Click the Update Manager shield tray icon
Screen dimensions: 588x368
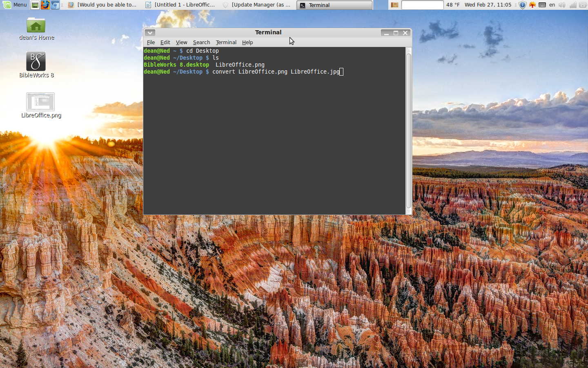tap(523, 5)
